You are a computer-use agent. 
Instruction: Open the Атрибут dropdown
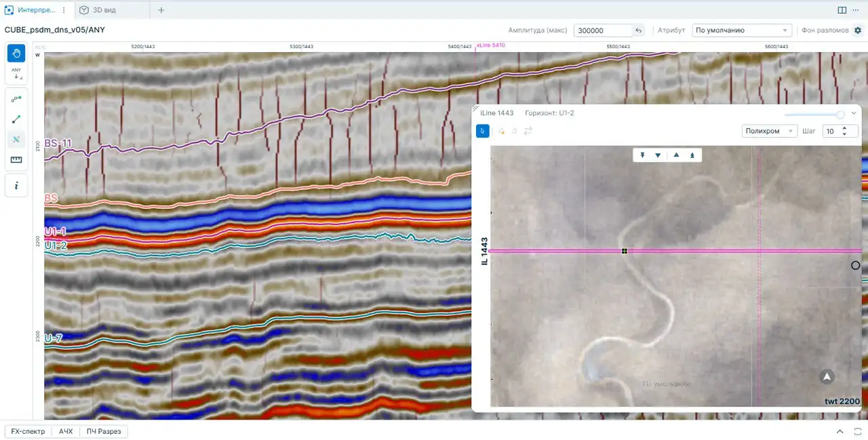742,31
